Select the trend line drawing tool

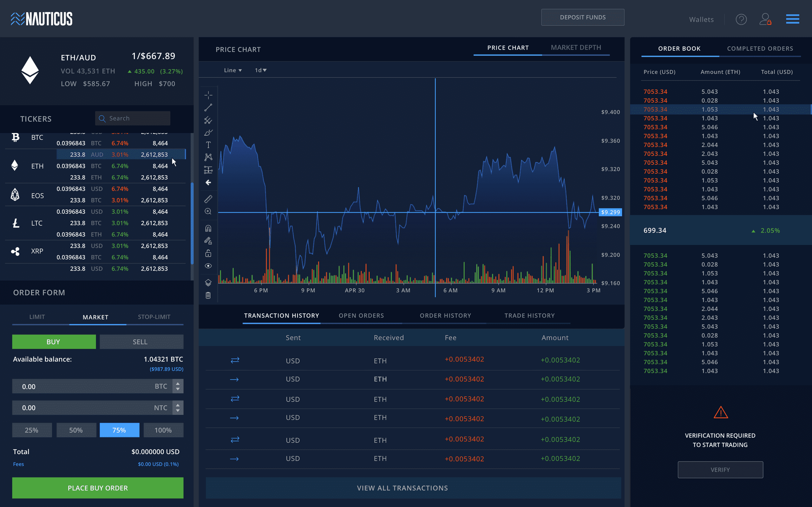click(x=208, y=108)
